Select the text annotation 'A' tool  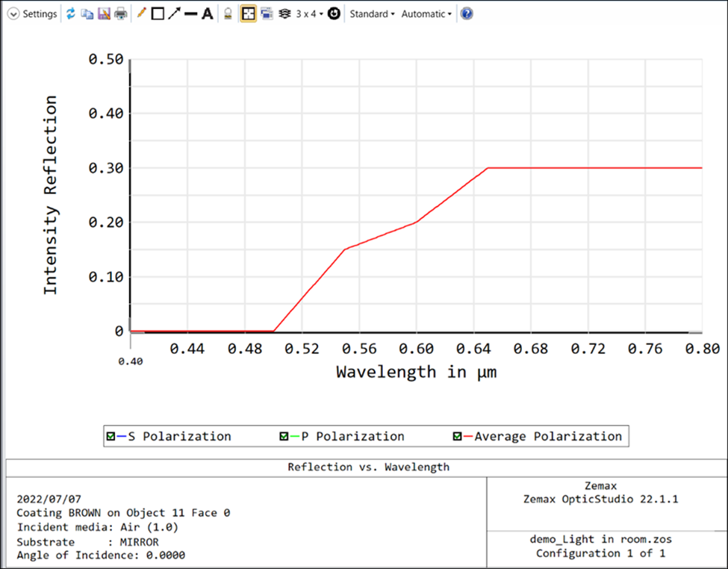pos(208,14)
